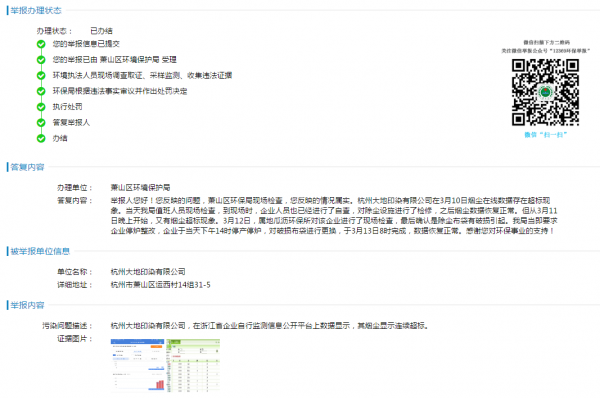Click the green check beside 答复举报人
Screen dimensions: 600x398
(41, 123)
